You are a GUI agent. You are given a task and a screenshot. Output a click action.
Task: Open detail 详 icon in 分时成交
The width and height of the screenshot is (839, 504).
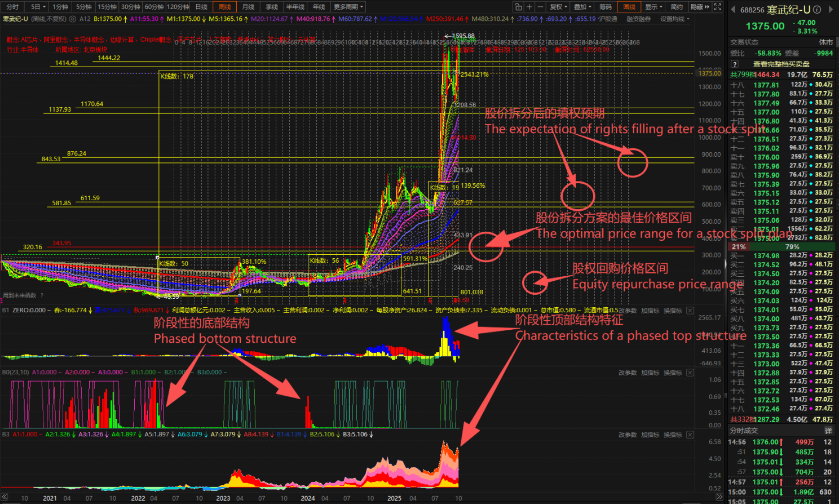pyautogui.click(x=828, y=431)
